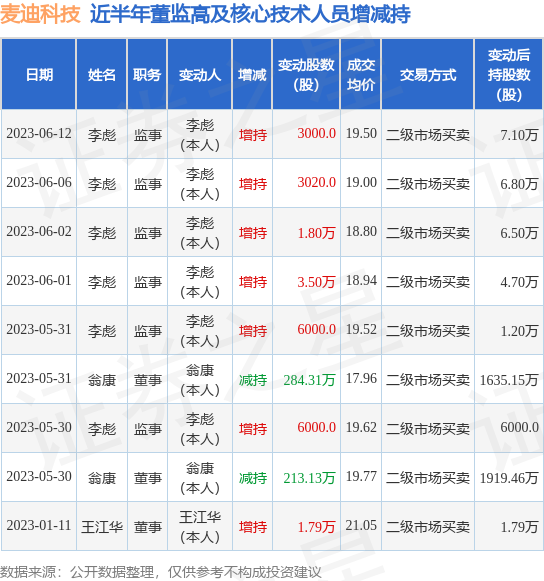
Task: Click the 麦迪科技 title text
Action: tap(40, 14)
